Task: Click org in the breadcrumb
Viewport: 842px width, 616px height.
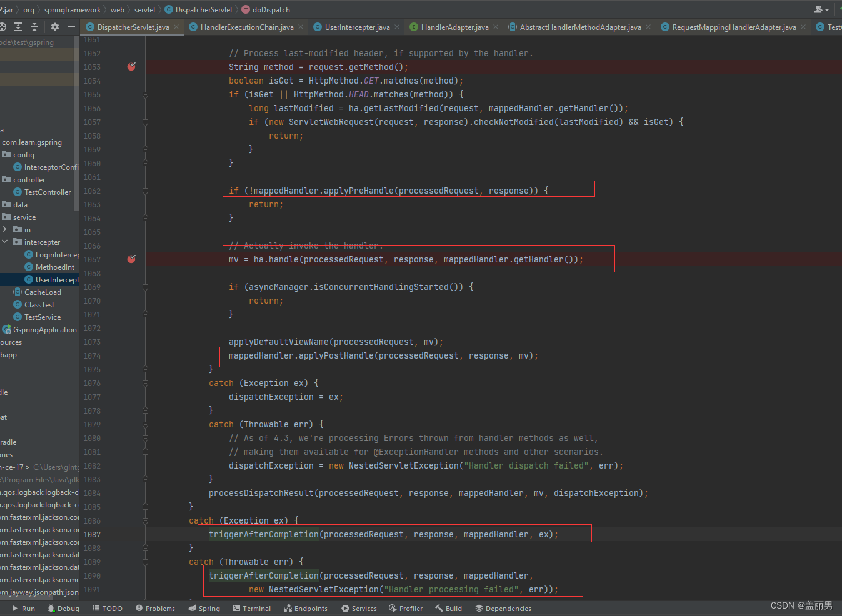Action: pos(29,10)
